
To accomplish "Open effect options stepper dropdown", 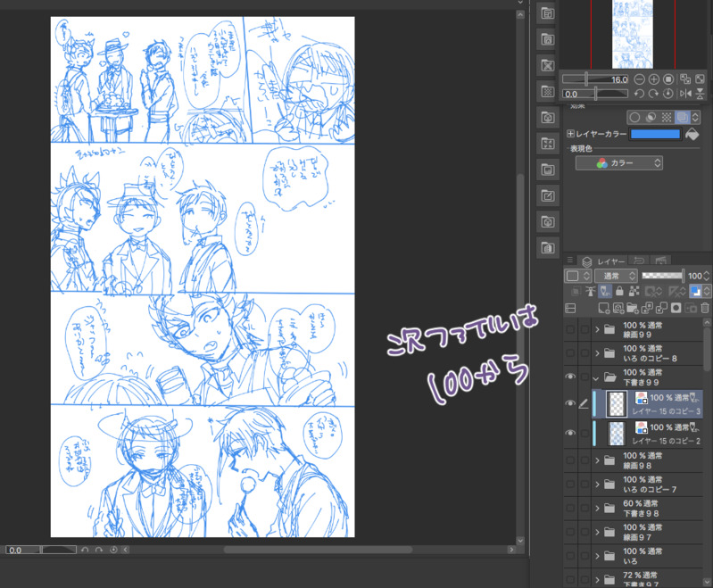I will tap(695, 117).
